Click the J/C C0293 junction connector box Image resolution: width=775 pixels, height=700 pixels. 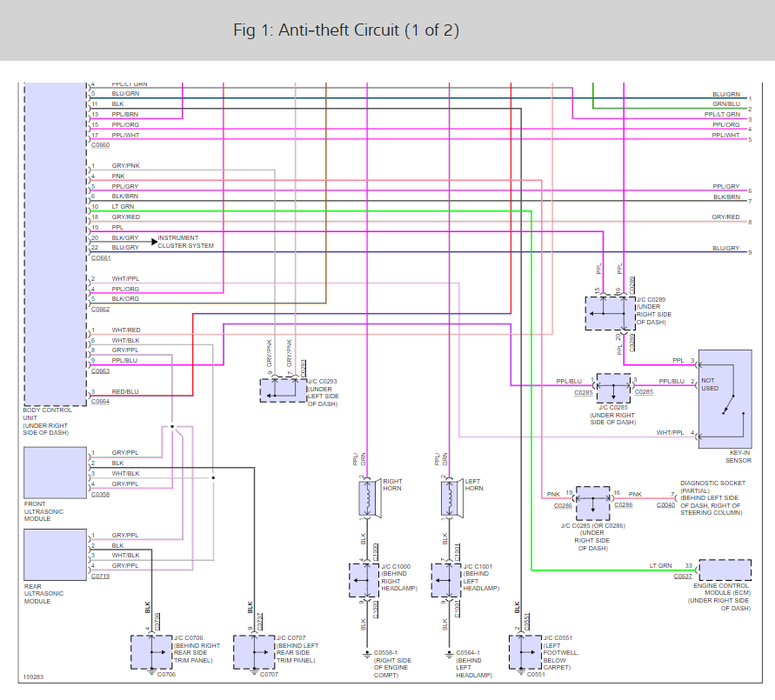click(x=284, y=390)
